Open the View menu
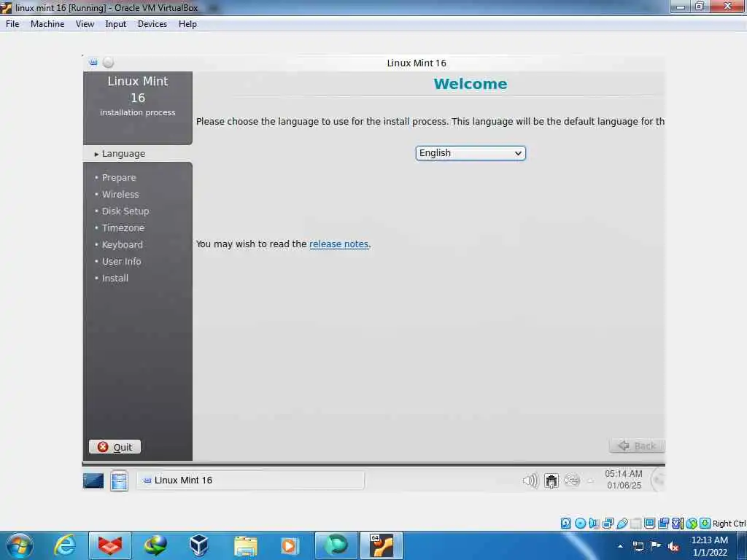747x560 pixels. click(85, 24)
